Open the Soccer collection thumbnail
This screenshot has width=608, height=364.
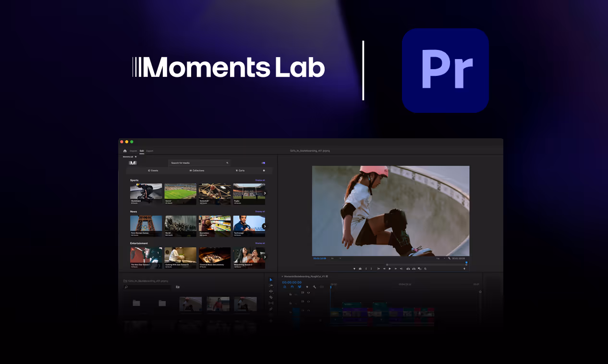[x=180, y=194]
